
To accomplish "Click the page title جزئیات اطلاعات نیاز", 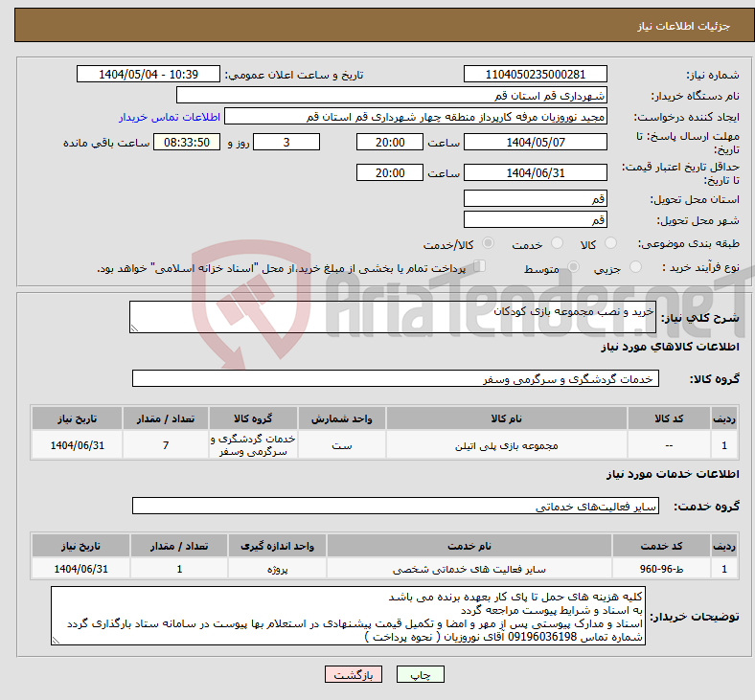I will 683,26.
